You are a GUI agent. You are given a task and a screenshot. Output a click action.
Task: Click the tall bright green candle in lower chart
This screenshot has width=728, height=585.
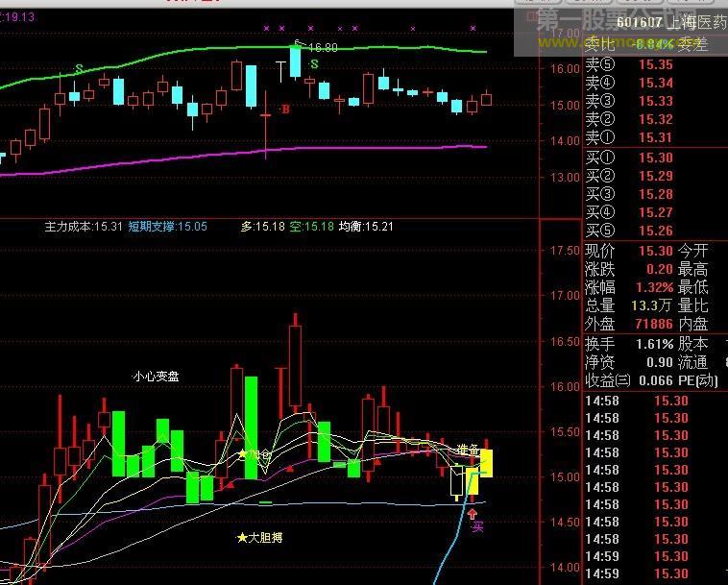pos(251,427)
